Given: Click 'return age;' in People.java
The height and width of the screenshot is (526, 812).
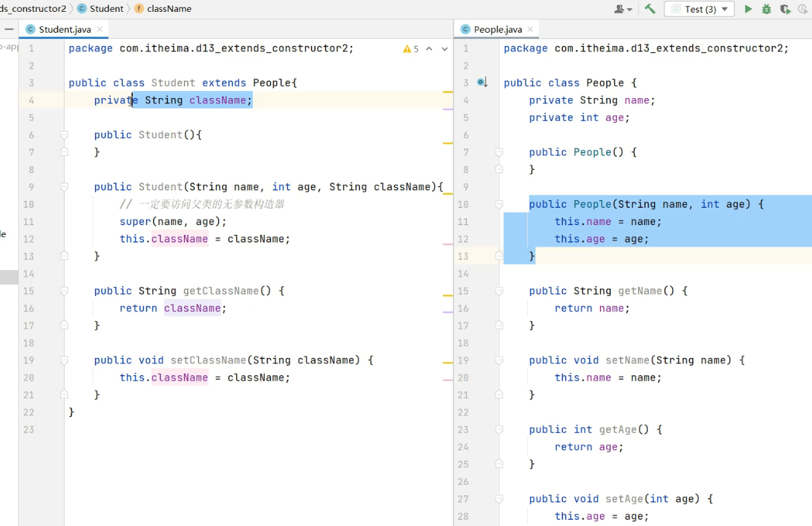Looking at the screenshot, I should 589,447.
